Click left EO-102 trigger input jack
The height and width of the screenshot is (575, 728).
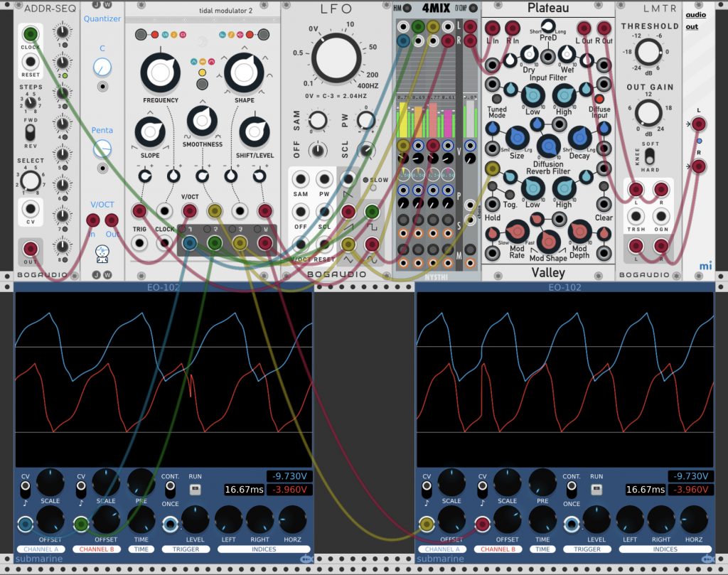(x=170, y=524)
